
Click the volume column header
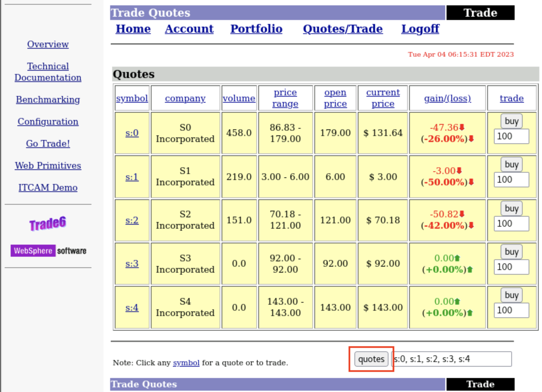pyautogui.click(x=239, y=98)
